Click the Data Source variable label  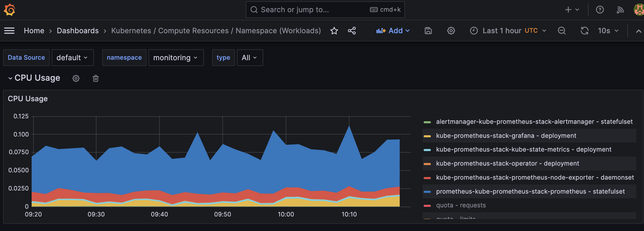(x=26, y=58)
